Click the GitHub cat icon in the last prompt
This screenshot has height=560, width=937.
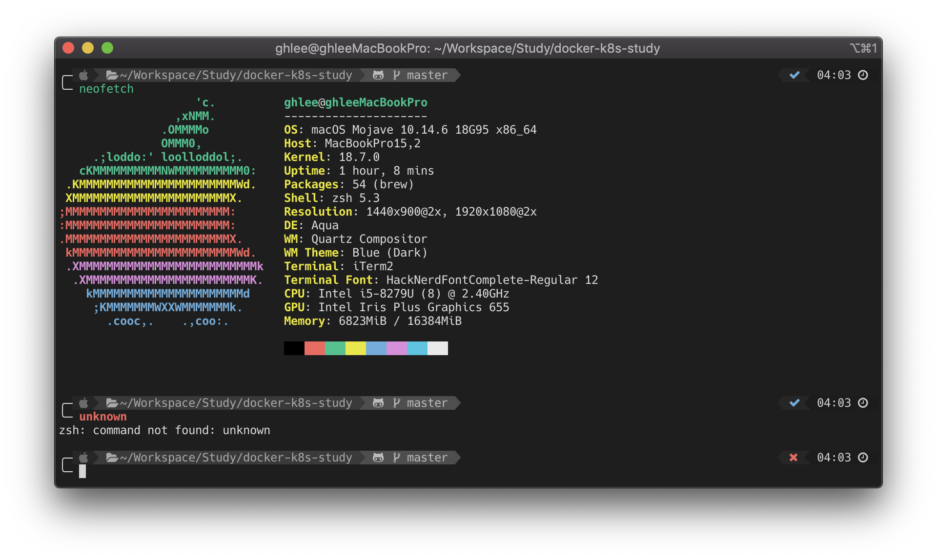coord(378,458)
